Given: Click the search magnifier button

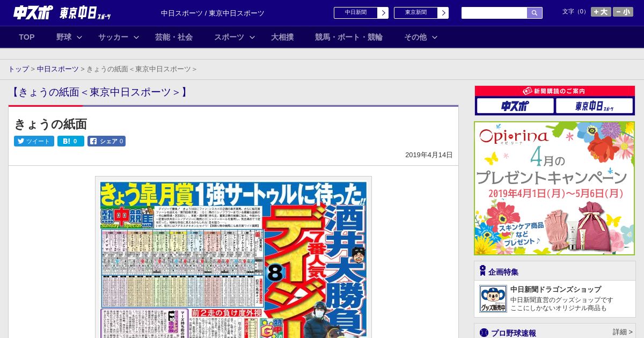Looking at the screenshot, I should click(x=535, y=13).
